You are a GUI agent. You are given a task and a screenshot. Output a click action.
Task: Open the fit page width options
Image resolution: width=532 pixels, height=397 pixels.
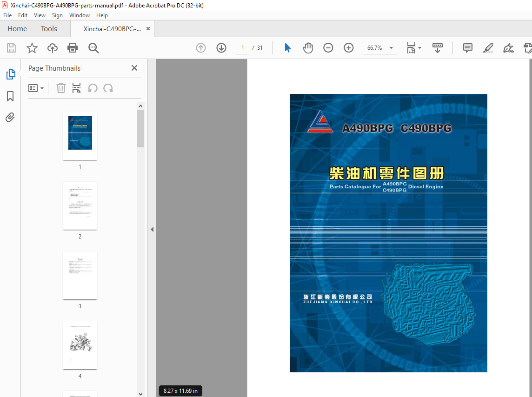413,48
